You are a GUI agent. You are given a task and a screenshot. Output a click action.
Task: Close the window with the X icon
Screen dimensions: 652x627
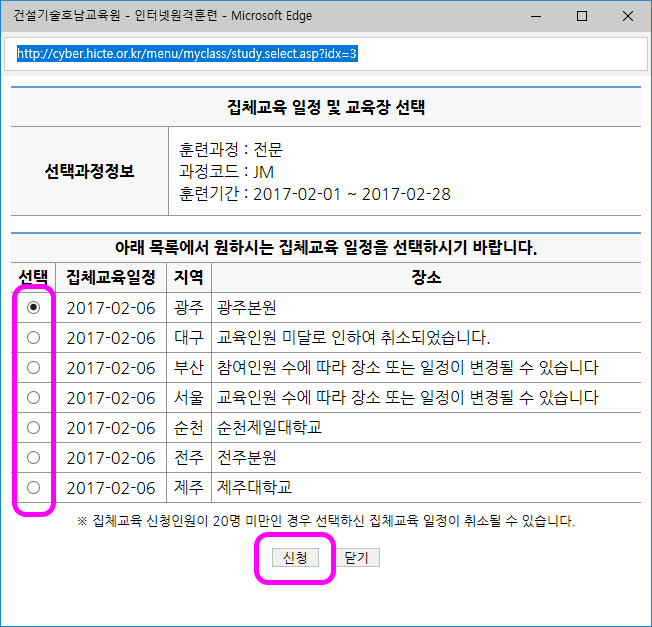pyautogui.click(x=627, y=16)
